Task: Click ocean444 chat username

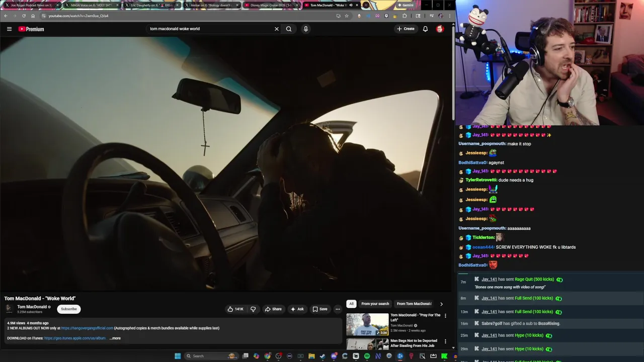Action: [x=483, y=247]
